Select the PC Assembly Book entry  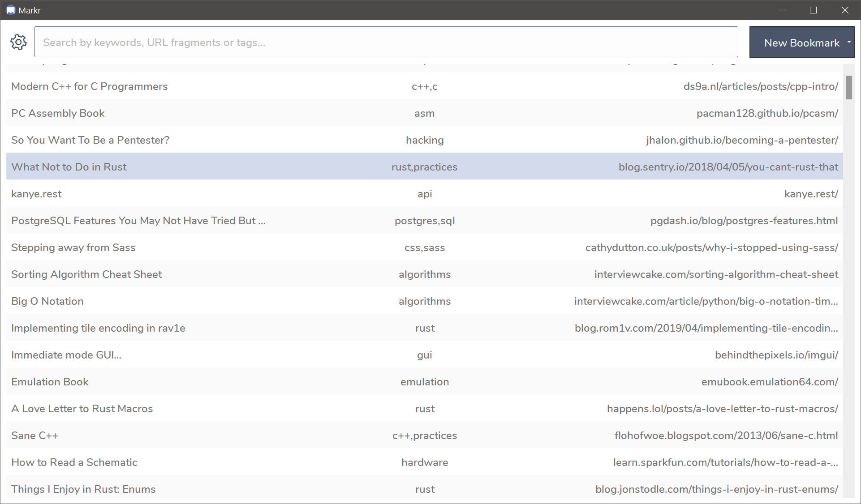58,113
